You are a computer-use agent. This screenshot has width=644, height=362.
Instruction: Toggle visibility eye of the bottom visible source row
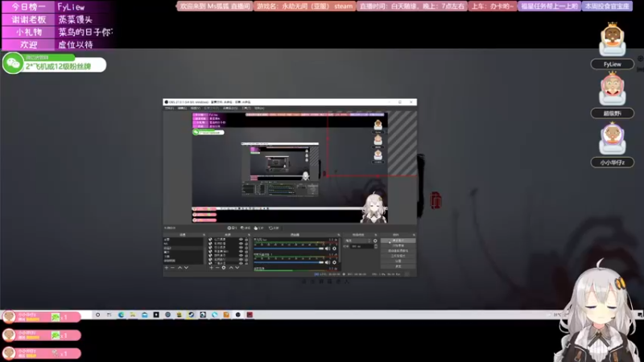(241, 264)
